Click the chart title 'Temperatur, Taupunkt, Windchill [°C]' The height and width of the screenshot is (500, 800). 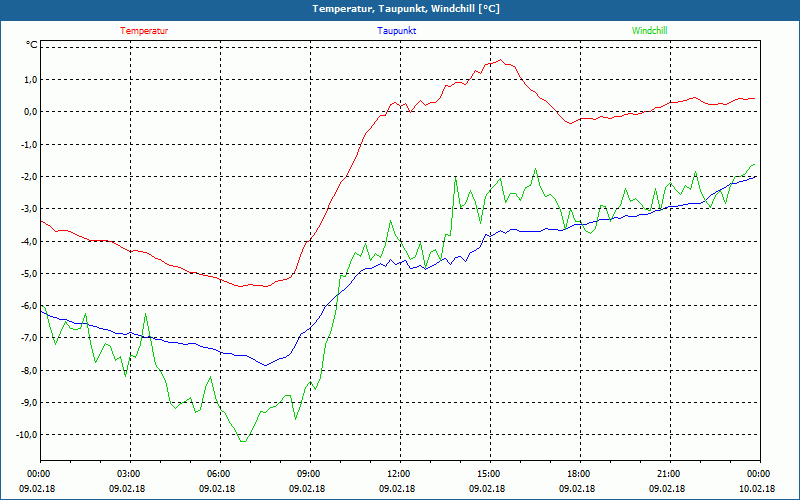[x=406, y=9]
